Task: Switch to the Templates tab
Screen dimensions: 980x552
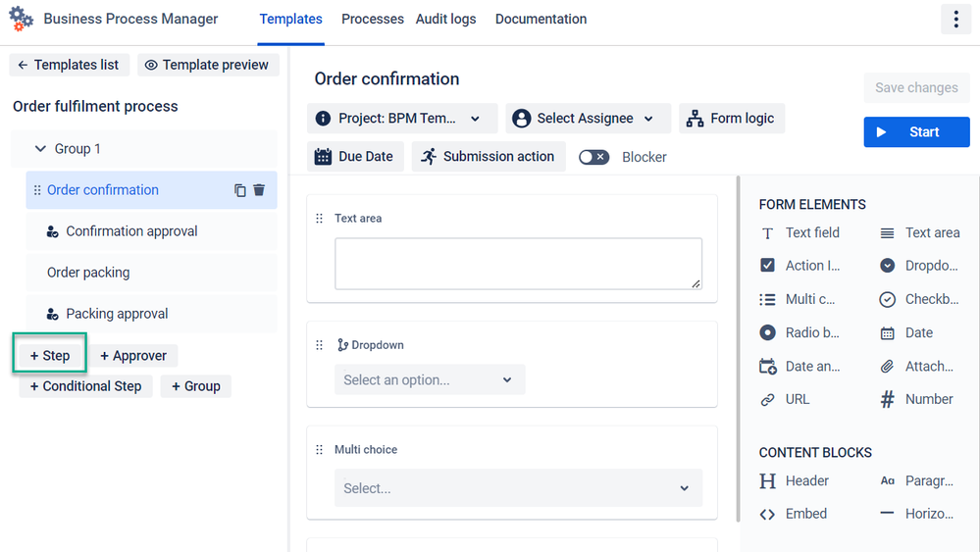Action: [290, 20]
